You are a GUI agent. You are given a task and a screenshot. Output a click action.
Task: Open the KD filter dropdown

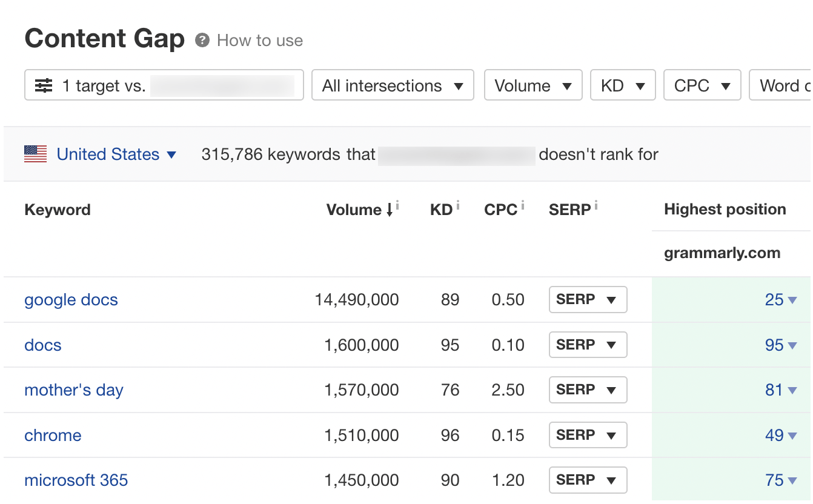click(x=623, y=85)
